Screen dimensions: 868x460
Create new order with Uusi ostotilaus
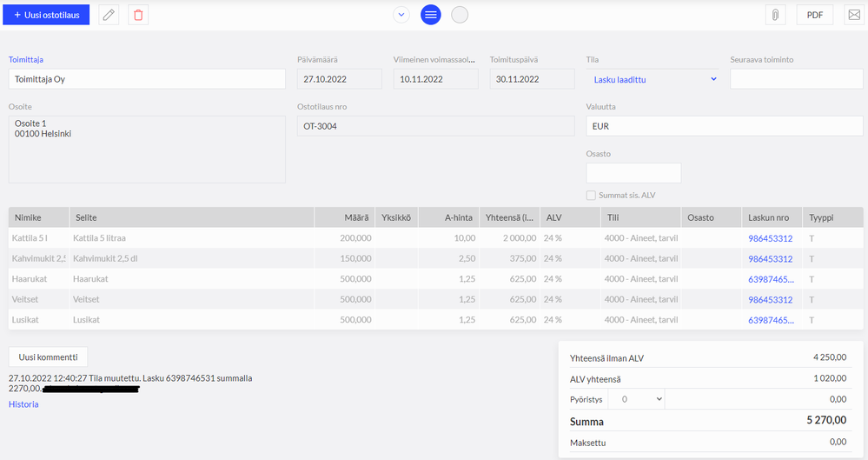tap(45, 15)
